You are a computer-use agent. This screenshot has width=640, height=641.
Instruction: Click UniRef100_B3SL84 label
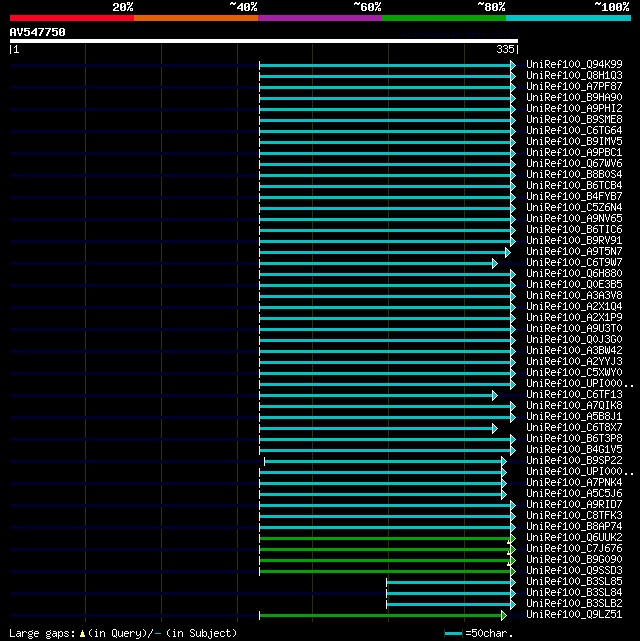pos(574,593)
